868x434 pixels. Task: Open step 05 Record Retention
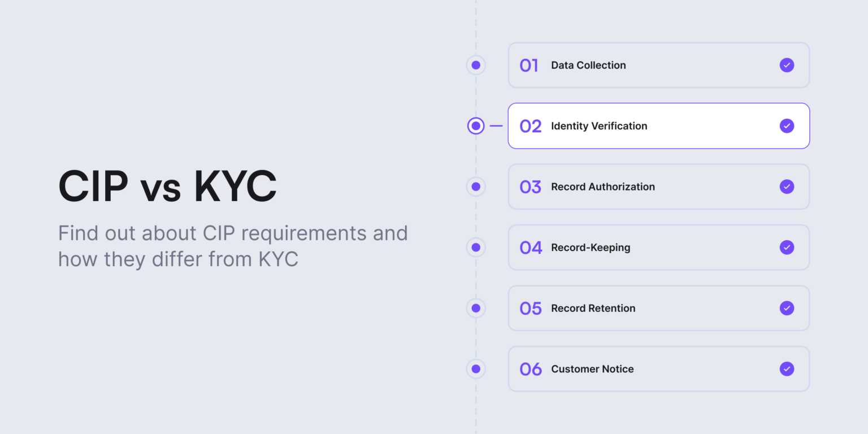tap(658, 308)
